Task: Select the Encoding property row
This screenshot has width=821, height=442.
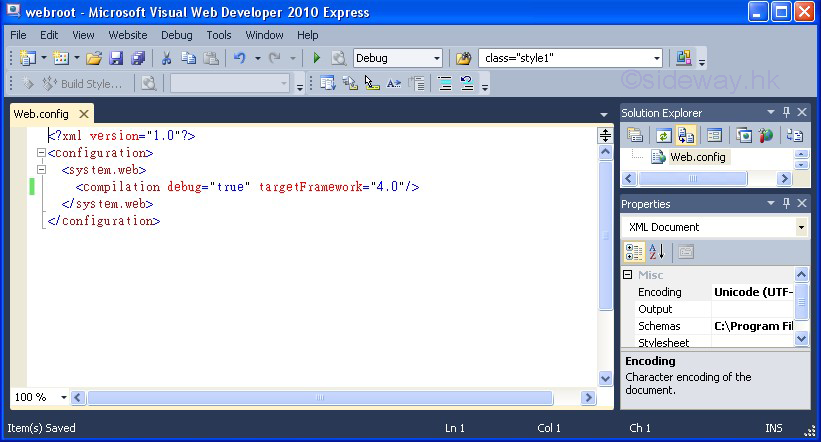Action: [x=660, y=292]
